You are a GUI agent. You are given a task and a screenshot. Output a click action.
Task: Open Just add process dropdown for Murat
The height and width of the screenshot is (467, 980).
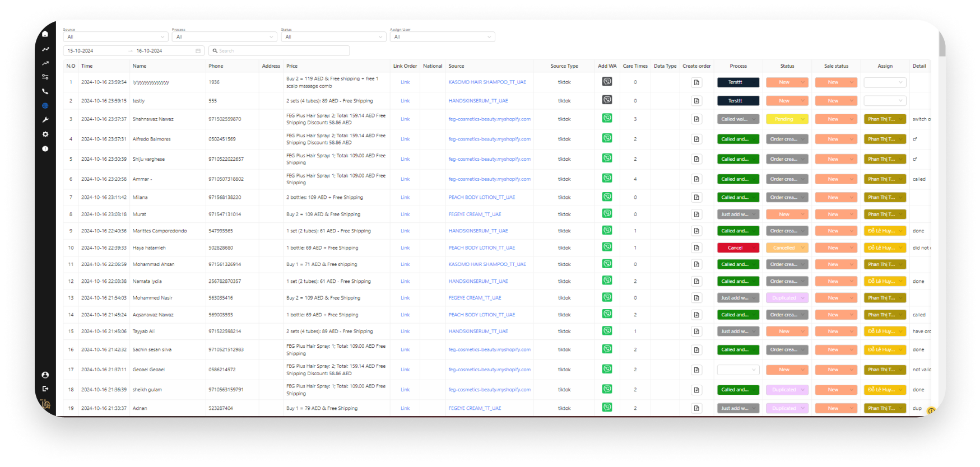[x=738, y=214]
